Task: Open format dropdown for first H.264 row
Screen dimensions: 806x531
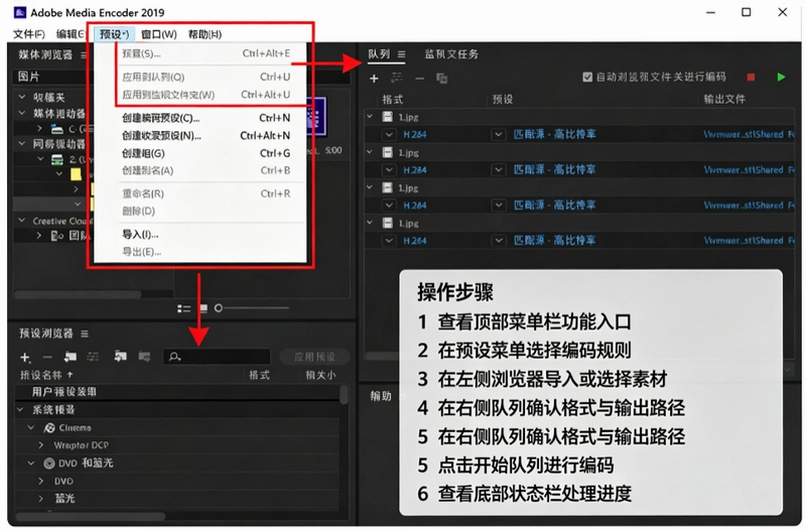Action: coord(389,135)
